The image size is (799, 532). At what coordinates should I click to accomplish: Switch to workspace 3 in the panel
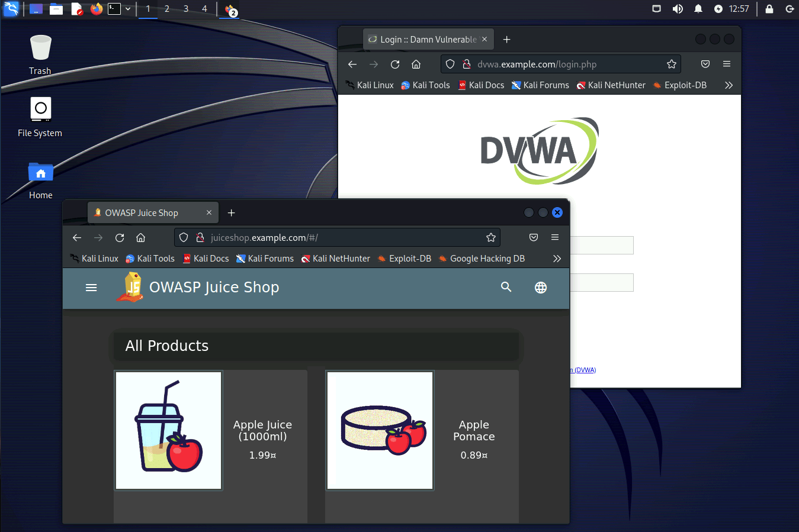(x=186, y=9)
